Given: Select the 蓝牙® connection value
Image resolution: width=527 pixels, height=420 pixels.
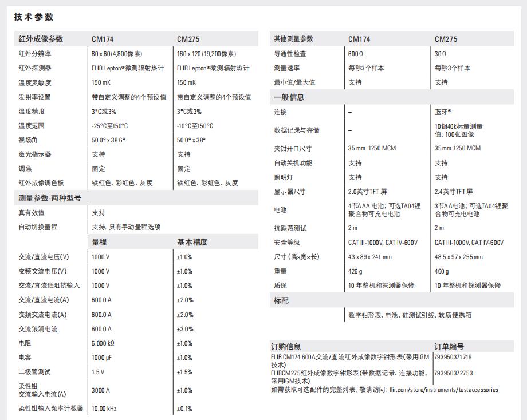Looking at the screenshot, I should (443, 112).
